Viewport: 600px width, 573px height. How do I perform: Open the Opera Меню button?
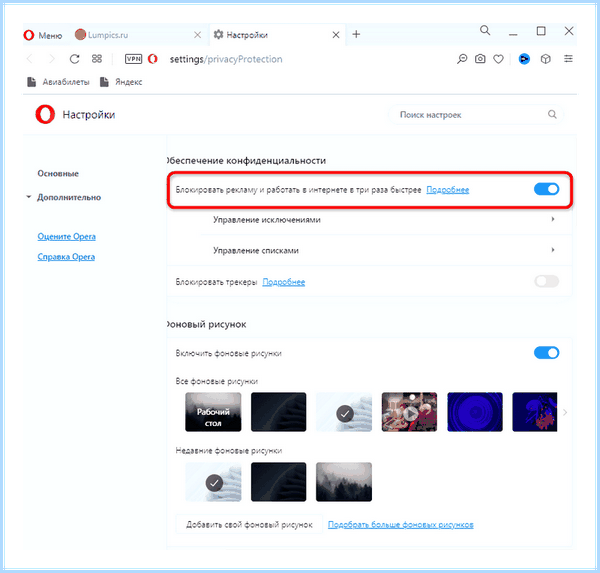tap(42, 35)
